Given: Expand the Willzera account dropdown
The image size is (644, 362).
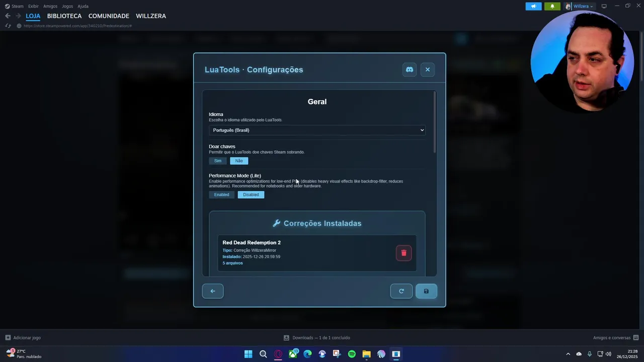Looking at the screenshot, I should pos(580,7).
